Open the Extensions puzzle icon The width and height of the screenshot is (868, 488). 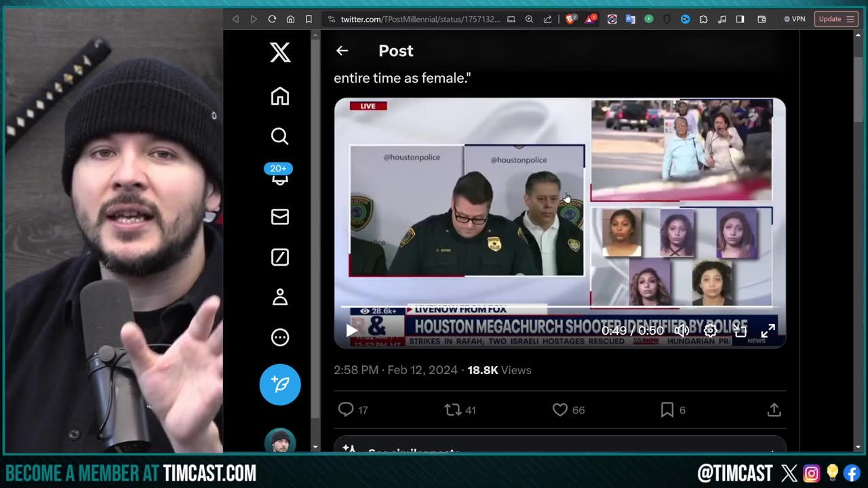pyautogui.click(x=703, y=19)
